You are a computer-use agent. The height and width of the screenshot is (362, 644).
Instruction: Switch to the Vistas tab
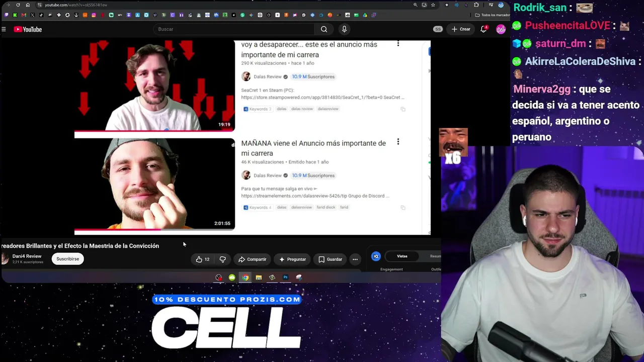click(x=402, y=256)
